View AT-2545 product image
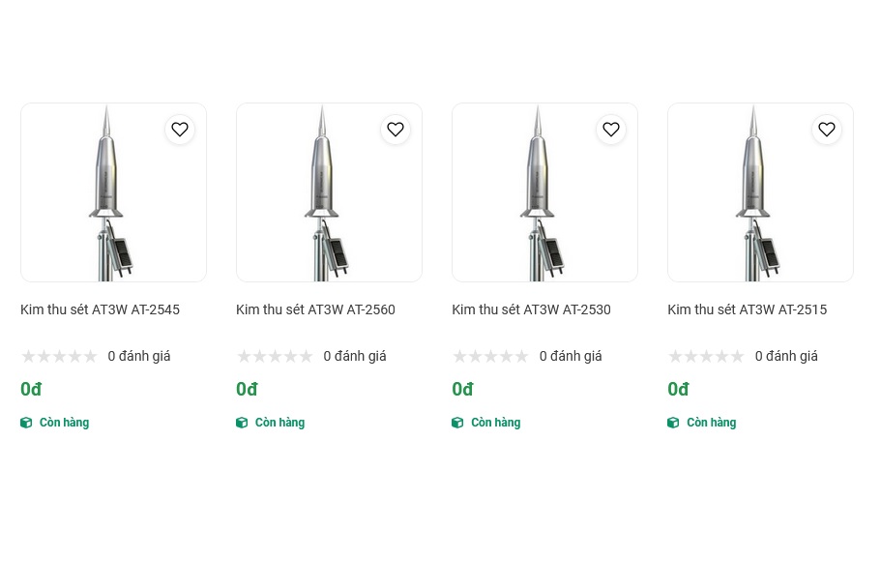This screenshot has width=881, height=588. (113, 193)
